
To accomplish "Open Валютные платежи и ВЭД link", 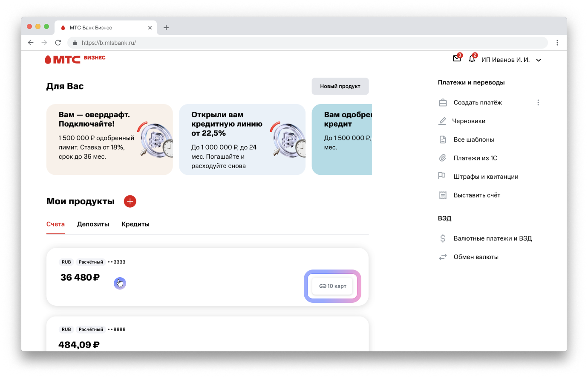I will pos(493,238).
